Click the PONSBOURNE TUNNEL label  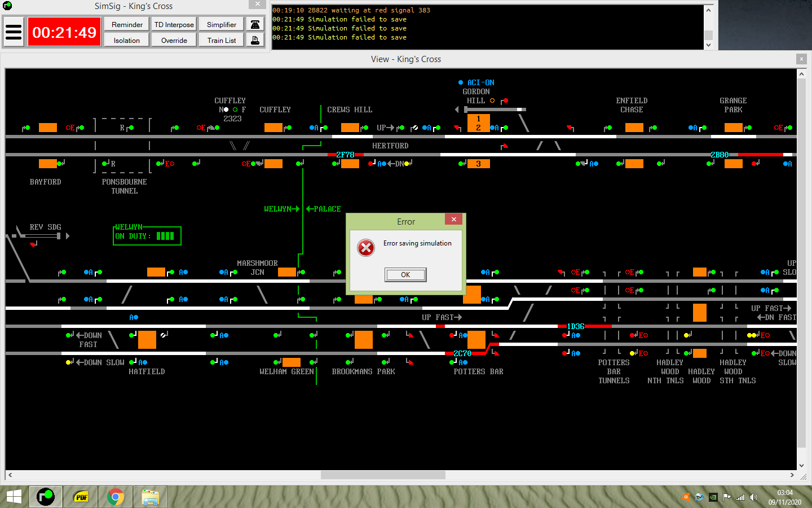coord(124,186)
